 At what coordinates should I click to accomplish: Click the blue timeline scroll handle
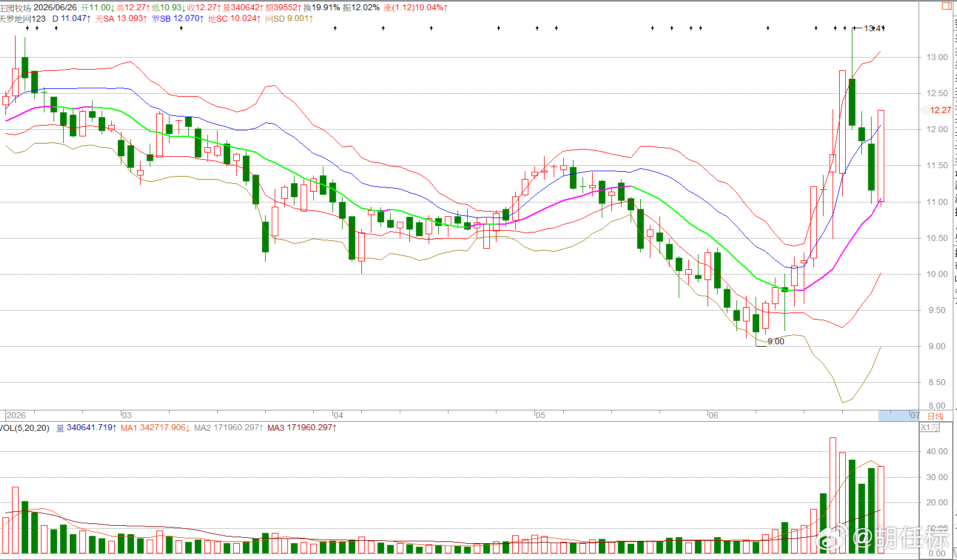899,415
